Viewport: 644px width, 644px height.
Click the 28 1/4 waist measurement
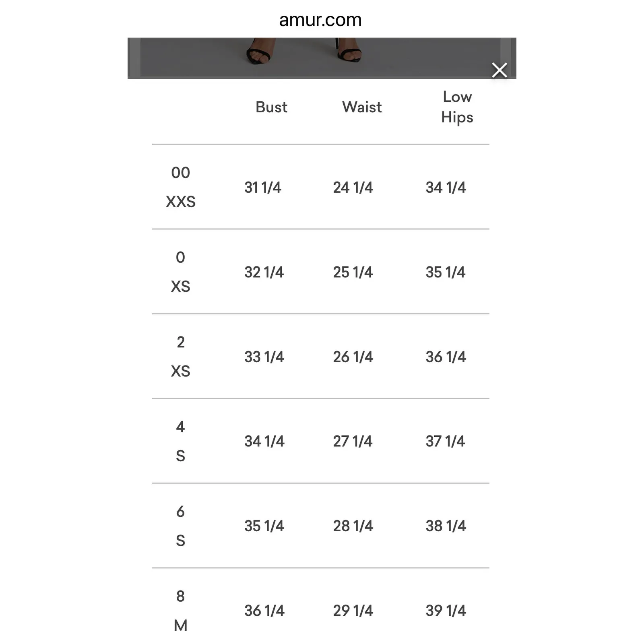[353, 526]
